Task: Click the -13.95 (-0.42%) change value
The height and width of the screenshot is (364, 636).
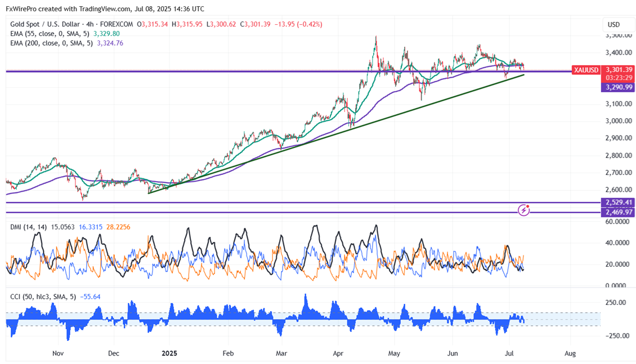Action: (298, 24)
